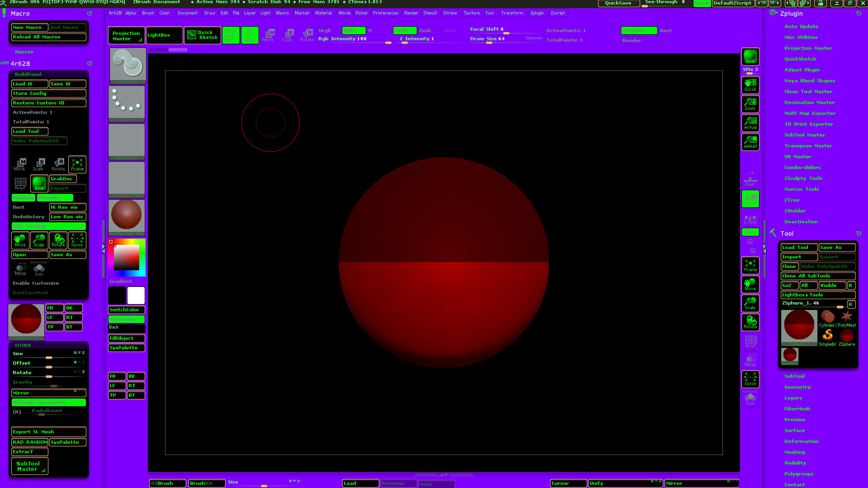Click the BPR render icon in right shelf

[750, 57]
